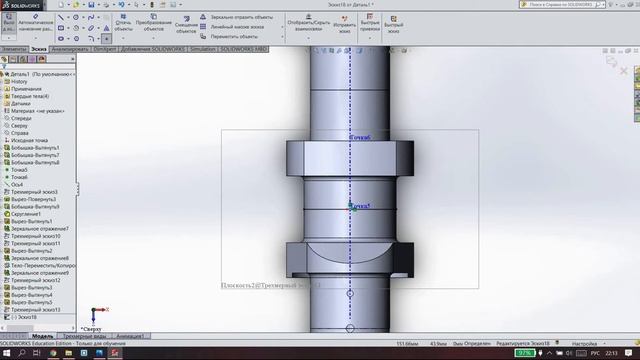Click Move Entities (Переместить объекты)

click(x=229, y=37)
